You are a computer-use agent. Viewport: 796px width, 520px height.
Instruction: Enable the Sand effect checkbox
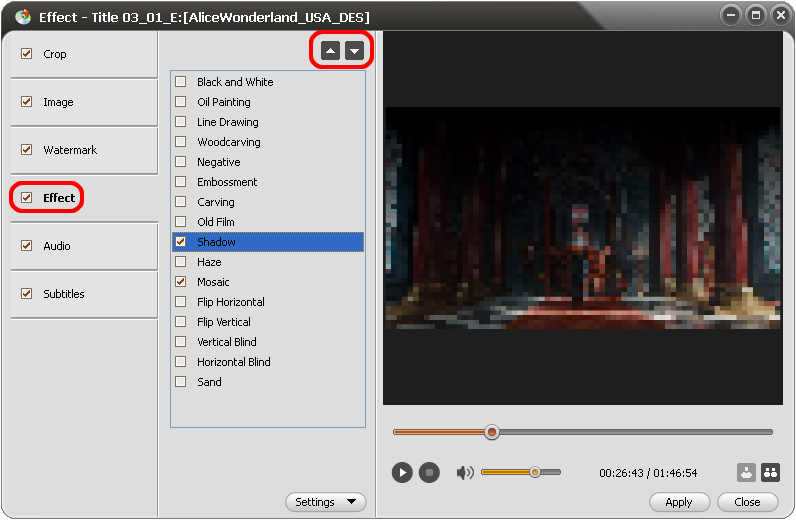point(180,381)
